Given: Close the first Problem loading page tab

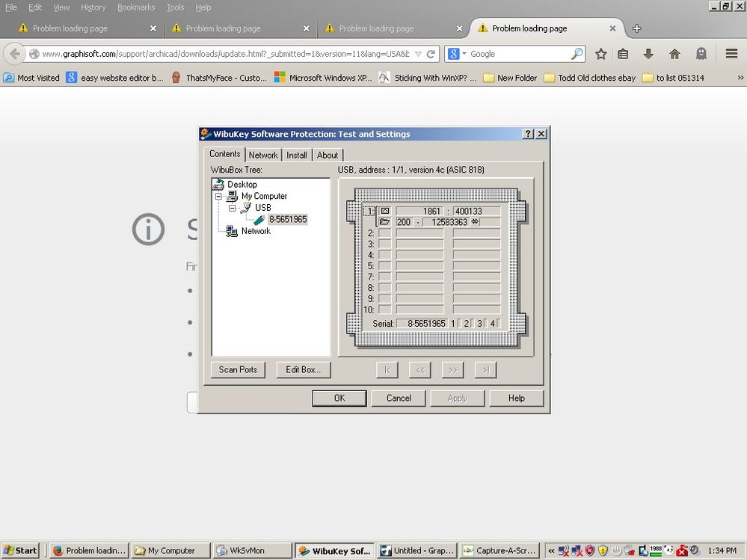Looking at the screenshot, I should (x=153, y=28).
